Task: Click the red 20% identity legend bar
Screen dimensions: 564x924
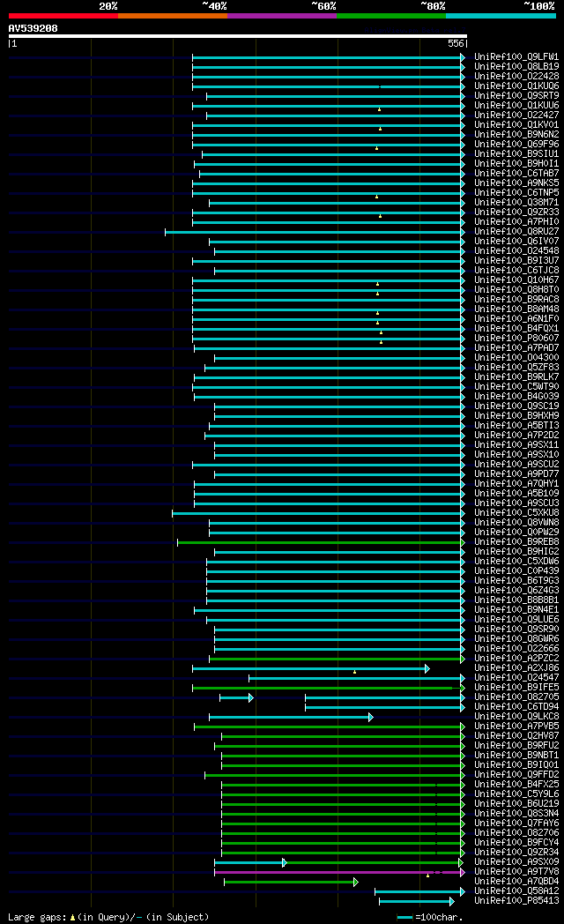Action: click(63, 16)
